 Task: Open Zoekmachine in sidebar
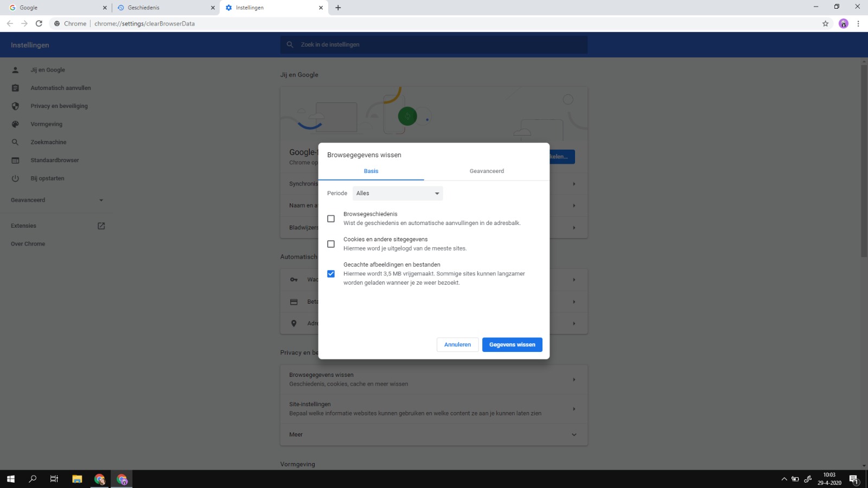(x=48, y=142)
